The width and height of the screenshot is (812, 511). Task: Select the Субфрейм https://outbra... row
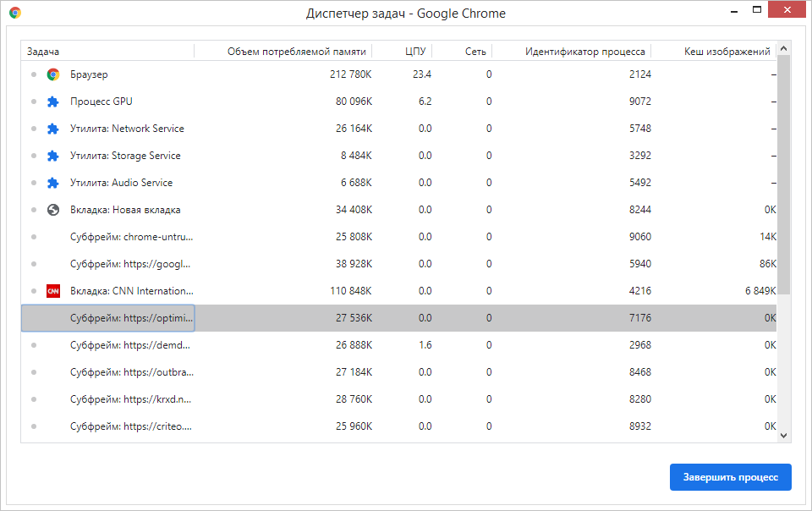coord(398,372)
